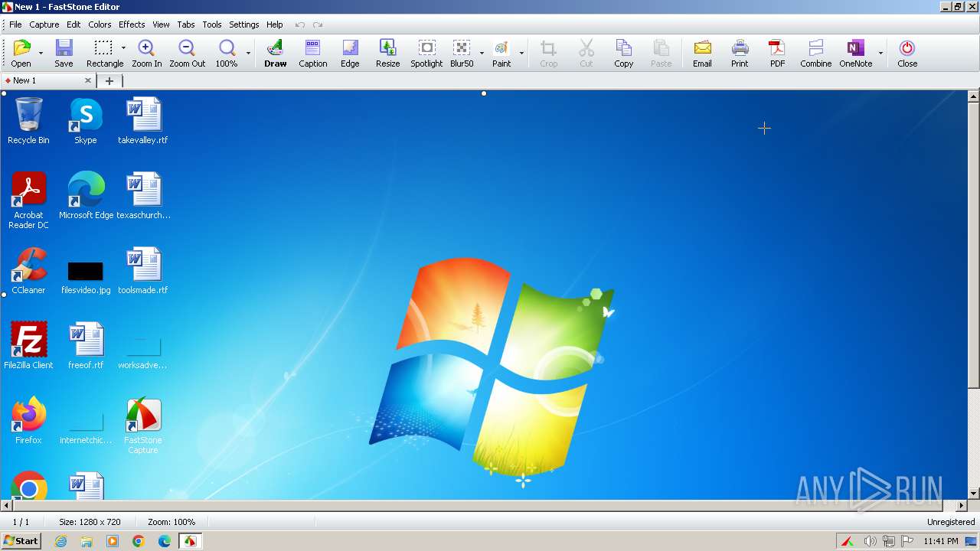
Task: Open the Effects menu
Action: tap(132, 24)
